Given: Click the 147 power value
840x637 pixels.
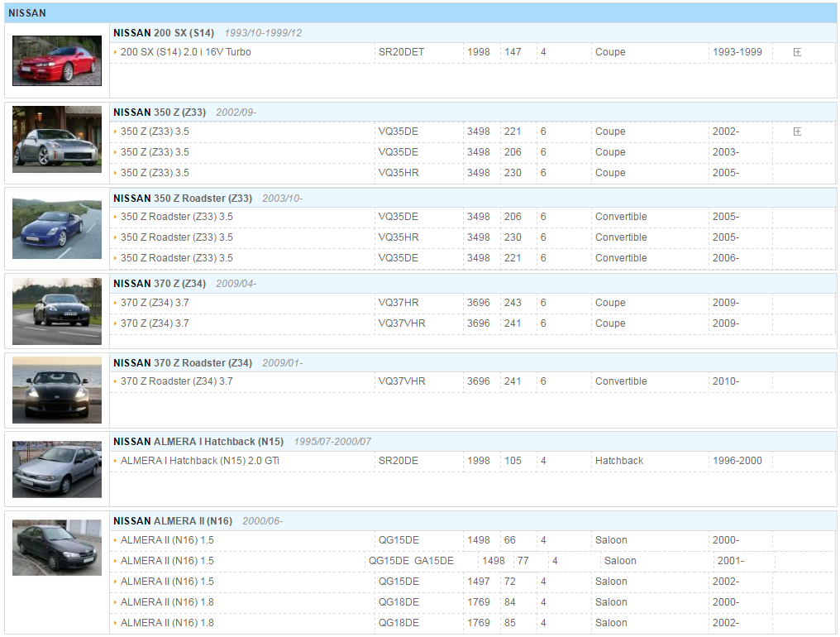Looking at the screenshot, I should tap(513, 52).
